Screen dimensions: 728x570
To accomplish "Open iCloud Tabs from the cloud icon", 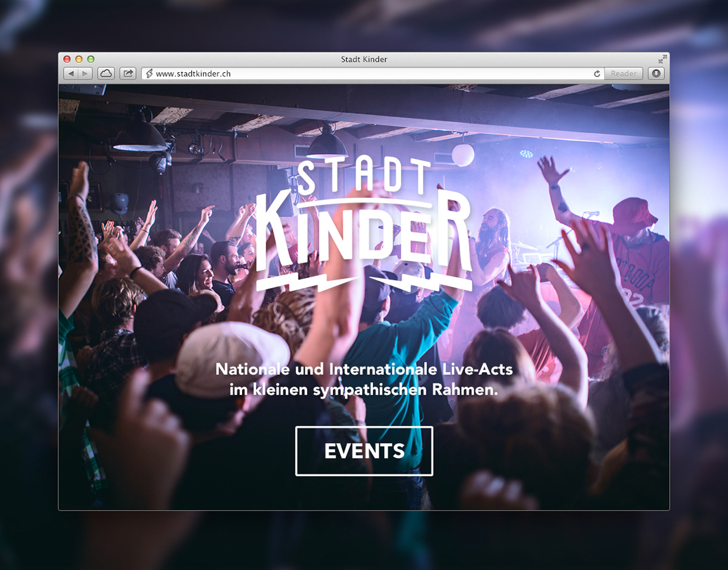I will pos(106,73).
